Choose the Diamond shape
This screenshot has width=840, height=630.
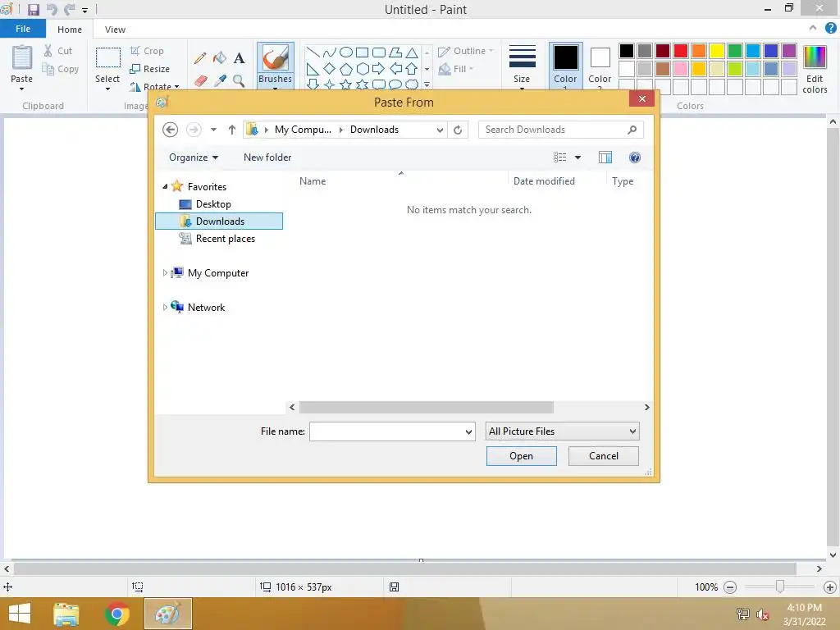click(x=330, y=69)
